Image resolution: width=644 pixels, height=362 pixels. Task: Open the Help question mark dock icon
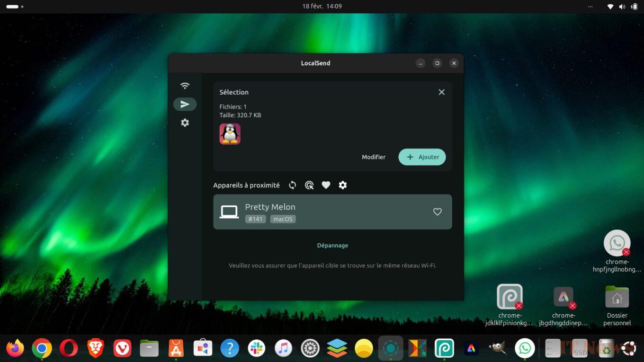point(230,349)
